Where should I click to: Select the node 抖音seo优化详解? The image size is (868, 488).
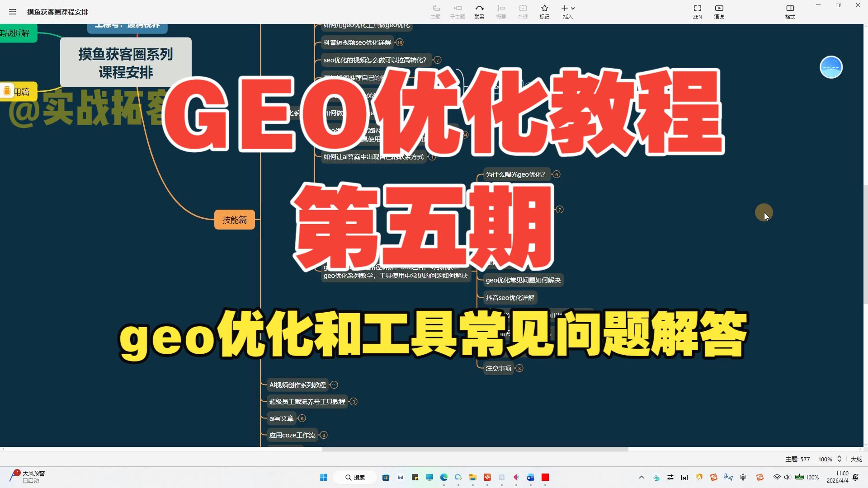[x=510, y=298]
